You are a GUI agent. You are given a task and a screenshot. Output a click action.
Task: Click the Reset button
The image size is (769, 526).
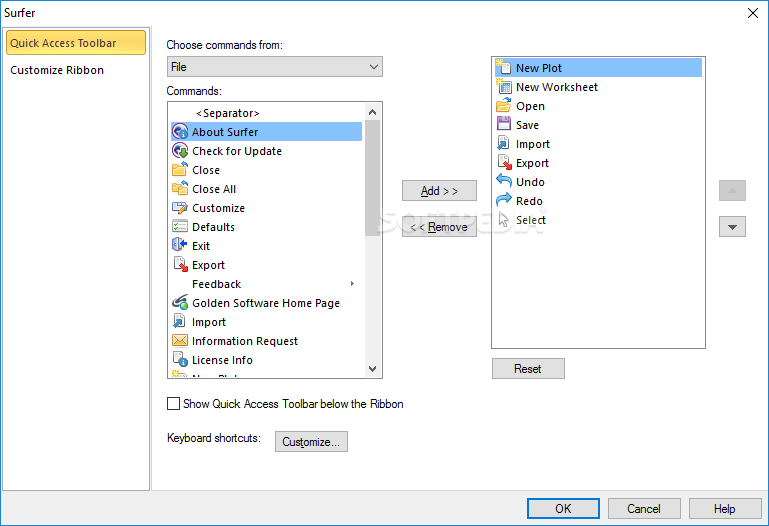tap(528, 369)
